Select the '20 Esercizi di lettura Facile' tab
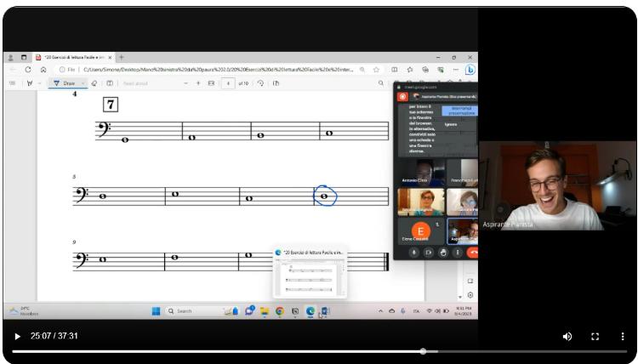This screenshot has width=638, height=364. pyautogui.click(x=72, y=57)
